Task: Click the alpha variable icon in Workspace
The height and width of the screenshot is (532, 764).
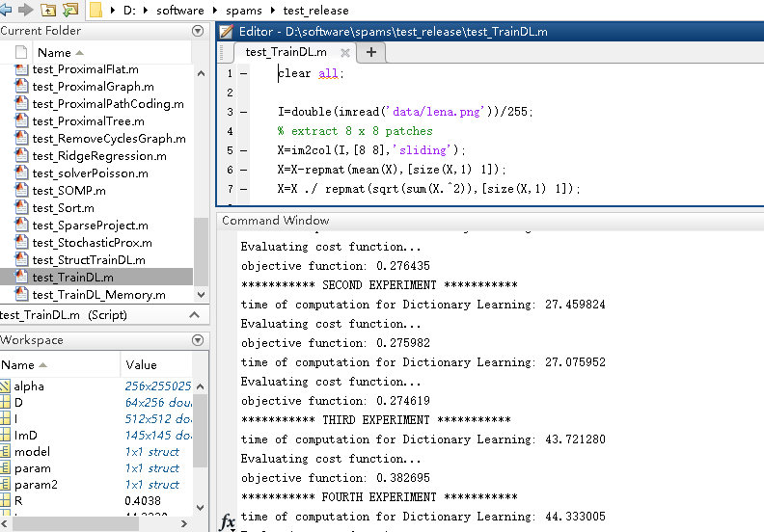Action: [x=5, y=386]
